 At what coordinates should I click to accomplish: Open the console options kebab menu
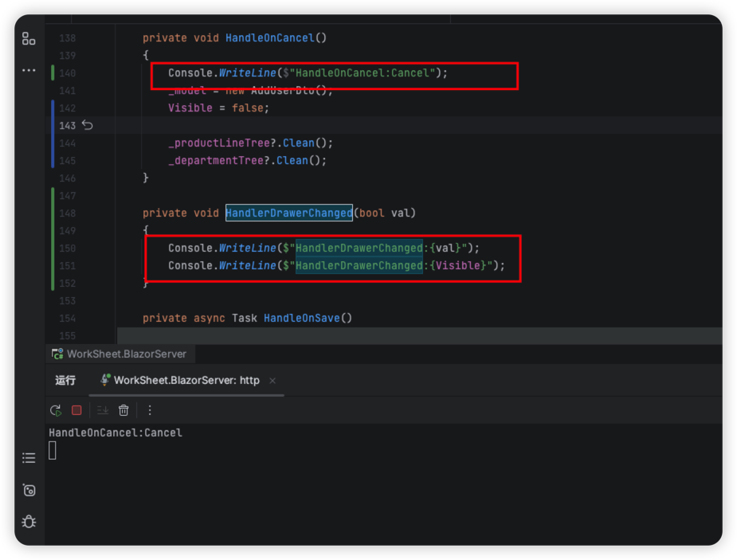(149, 410)
